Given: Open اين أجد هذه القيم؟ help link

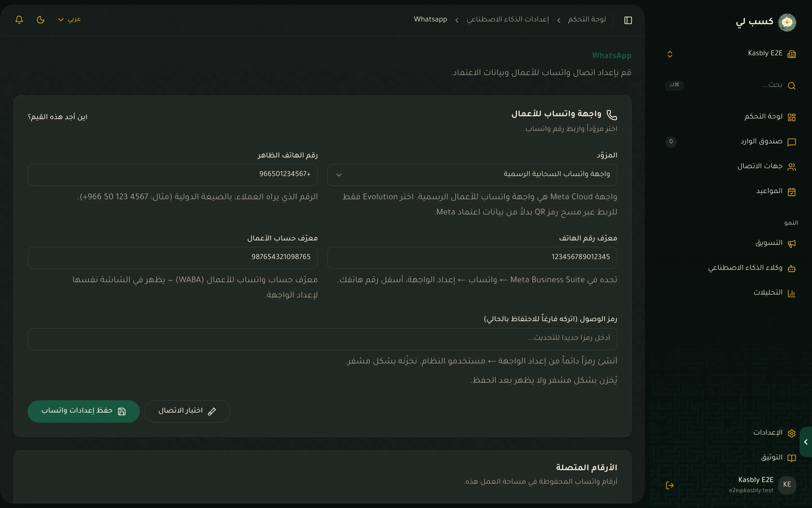Looking at the screenshot, I should 58,117.
